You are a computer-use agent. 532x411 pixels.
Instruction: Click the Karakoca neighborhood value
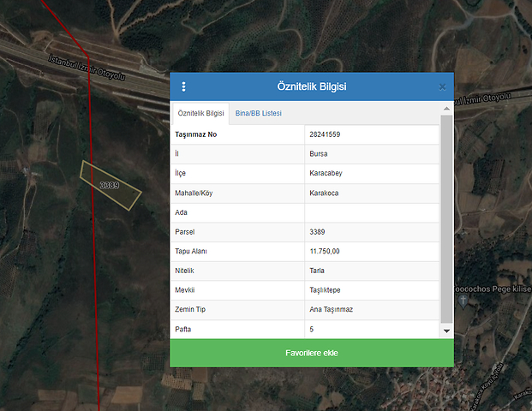point(324,193)
